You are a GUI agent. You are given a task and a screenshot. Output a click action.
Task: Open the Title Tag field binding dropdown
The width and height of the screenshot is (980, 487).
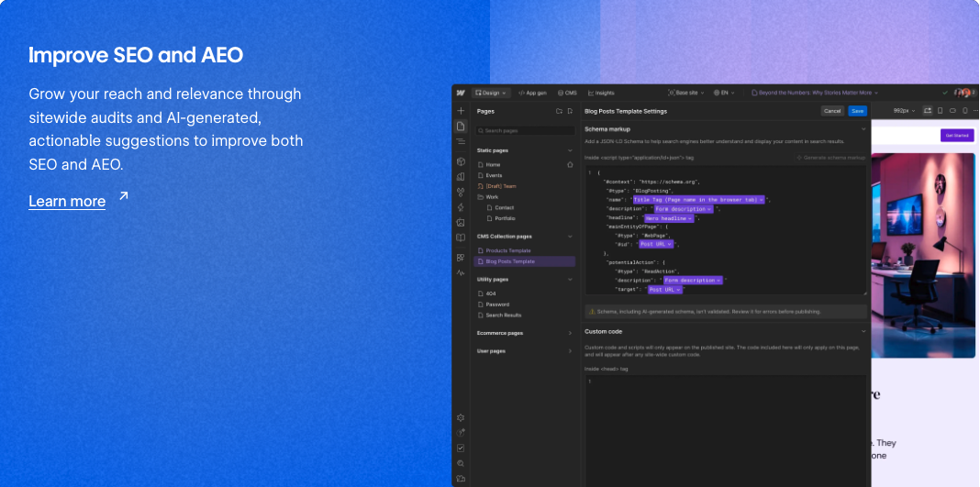[698, 200]
